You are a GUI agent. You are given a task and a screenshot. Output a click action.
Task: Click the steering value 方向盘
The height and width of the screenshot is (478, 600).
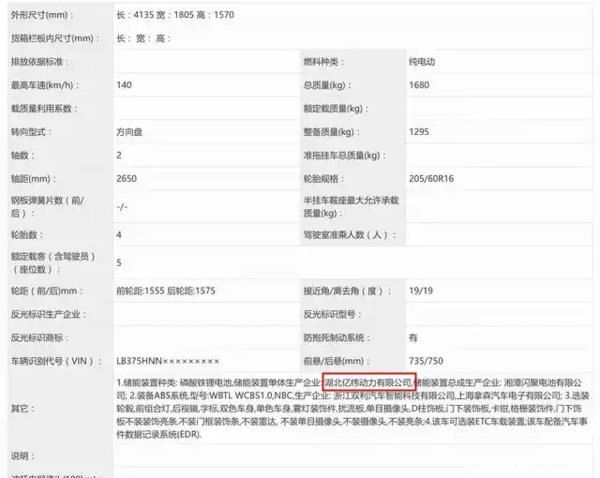(x=129, y=132)
